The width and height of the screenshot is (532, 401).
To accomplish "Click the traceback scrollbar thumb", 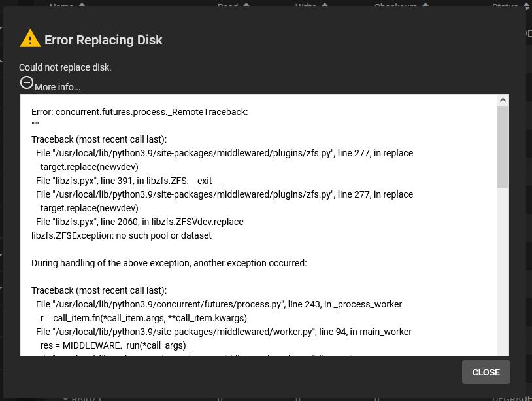I will pyautogui.click(x=503, y=147).
